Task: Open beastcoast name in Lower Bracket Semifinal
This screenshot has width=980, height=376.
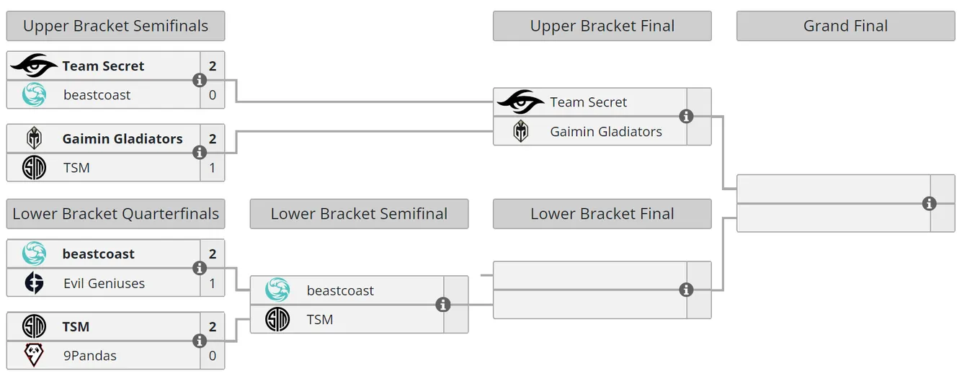Action: coord(340,290)
